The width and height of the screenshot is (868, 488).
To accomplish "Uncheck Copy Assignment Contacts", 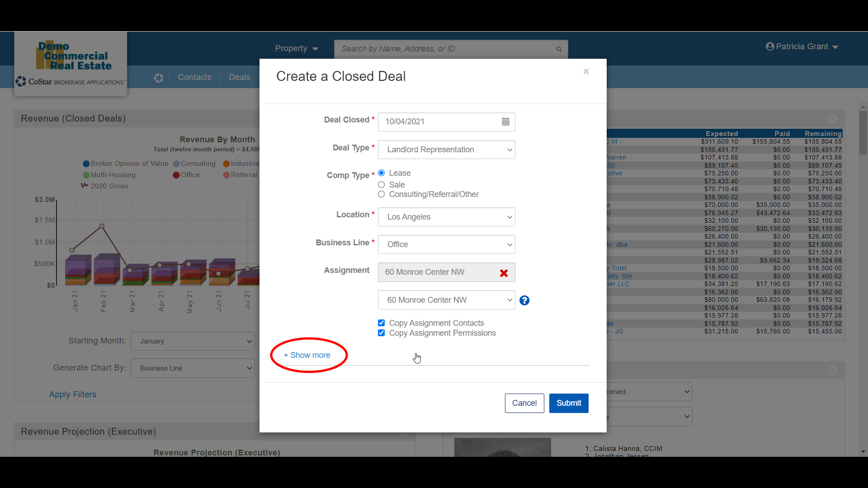I will (x=382, y=323).
